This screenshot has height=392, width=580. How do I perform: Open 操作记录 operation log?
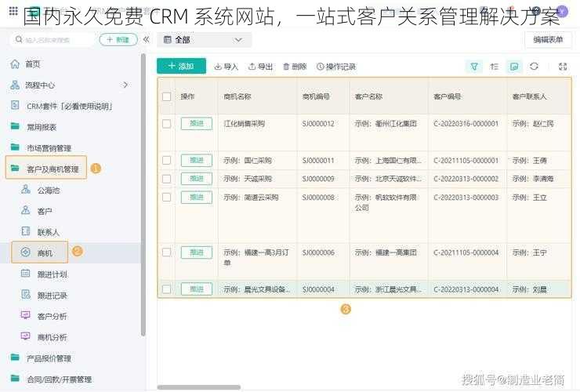336,67
